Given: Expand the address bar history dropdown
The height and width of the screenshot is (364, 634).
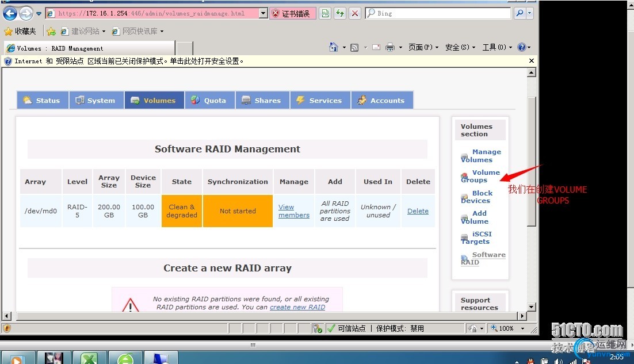Looking at the screenshot, I should coord(263,13).
